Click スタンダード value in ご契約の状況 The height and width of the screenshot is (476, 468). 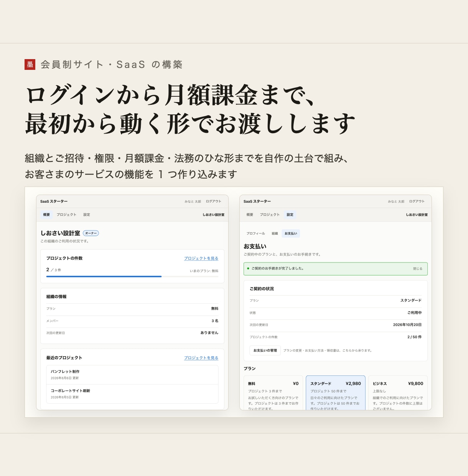click(411, 301)
